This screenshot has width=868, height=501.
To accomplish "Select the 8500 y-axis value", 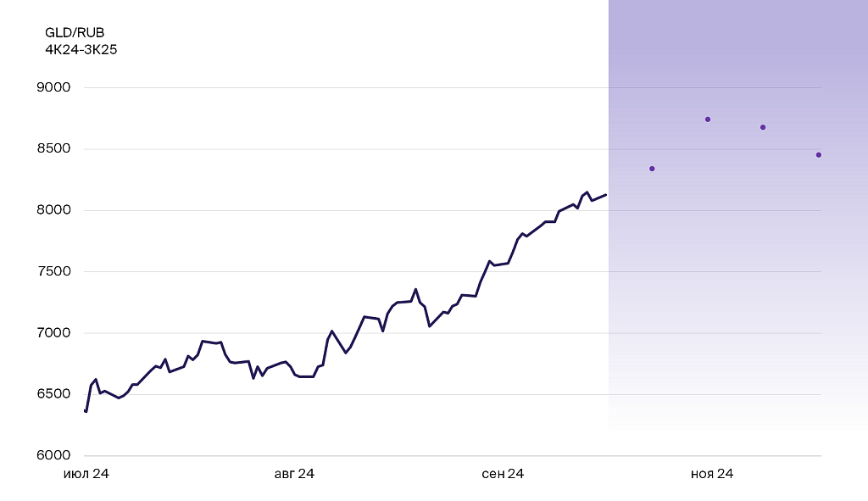I will click(53, 149).
